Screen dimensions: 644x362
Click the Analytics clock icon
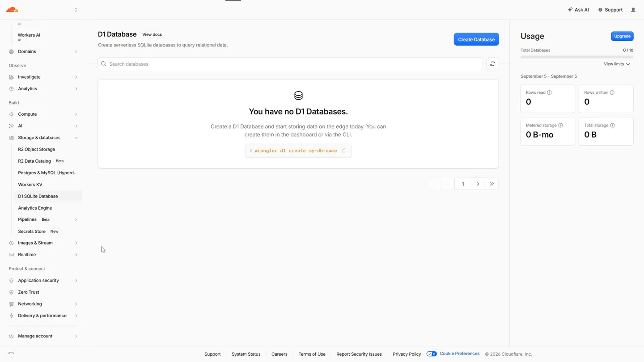click(x=12, y=89)
